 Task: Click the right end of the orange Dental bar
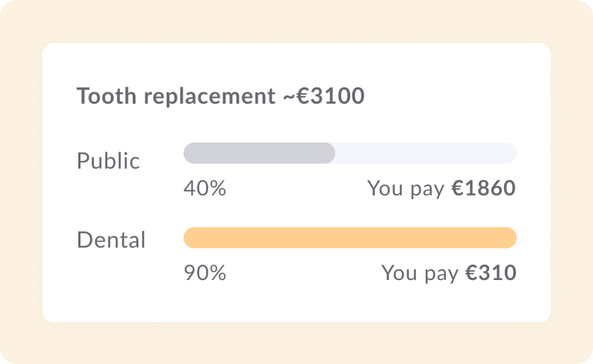point(510,238)
